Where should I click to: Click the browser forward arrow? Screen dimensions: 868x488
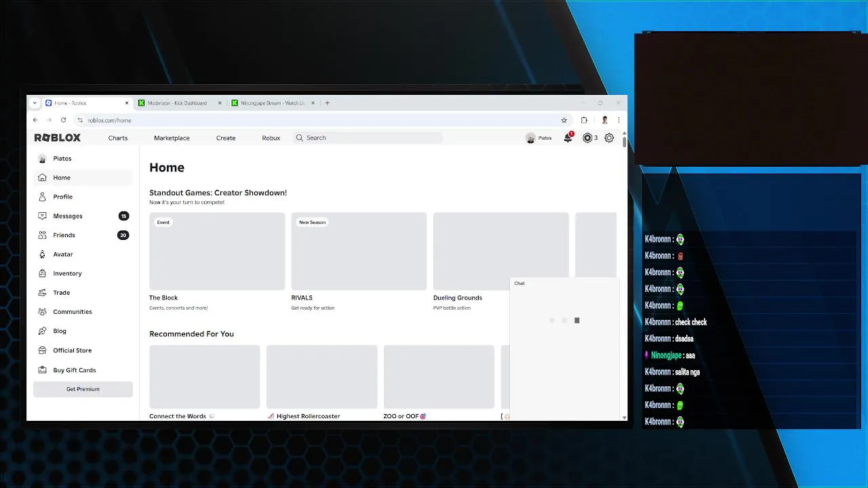49,120
